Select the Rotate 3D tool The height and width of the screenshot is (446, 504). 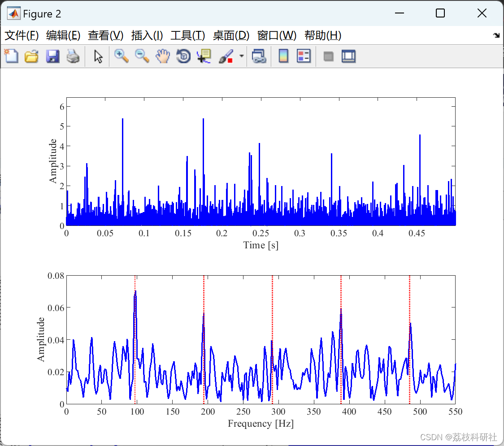pos(183,56)
